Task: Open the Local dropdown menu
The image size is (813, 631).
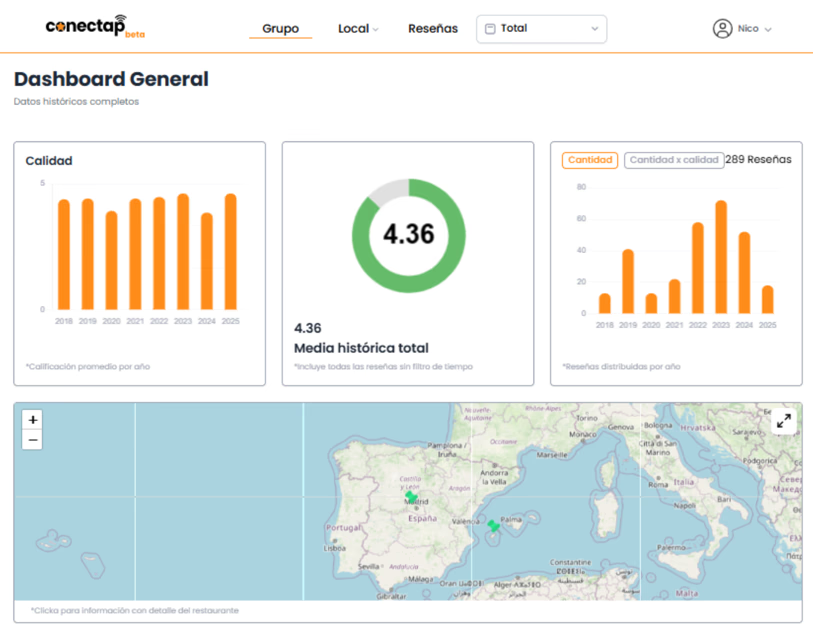Action: point(357,28)
